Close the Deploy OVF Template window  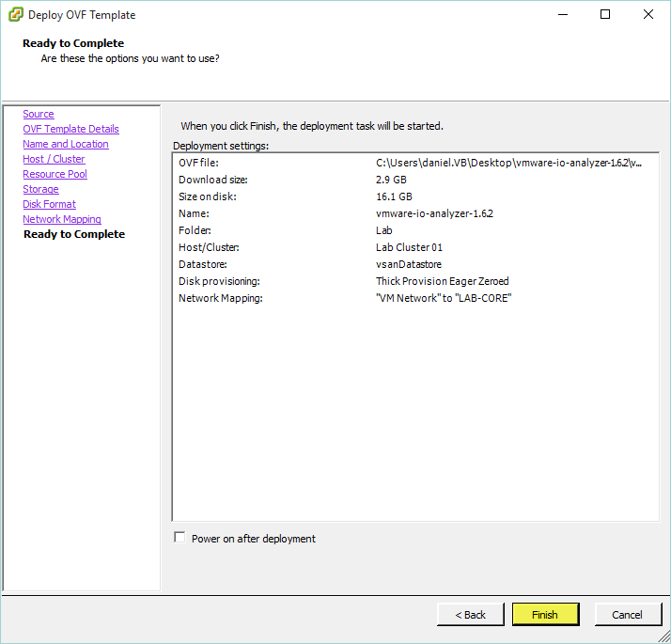tap(648, 14)
